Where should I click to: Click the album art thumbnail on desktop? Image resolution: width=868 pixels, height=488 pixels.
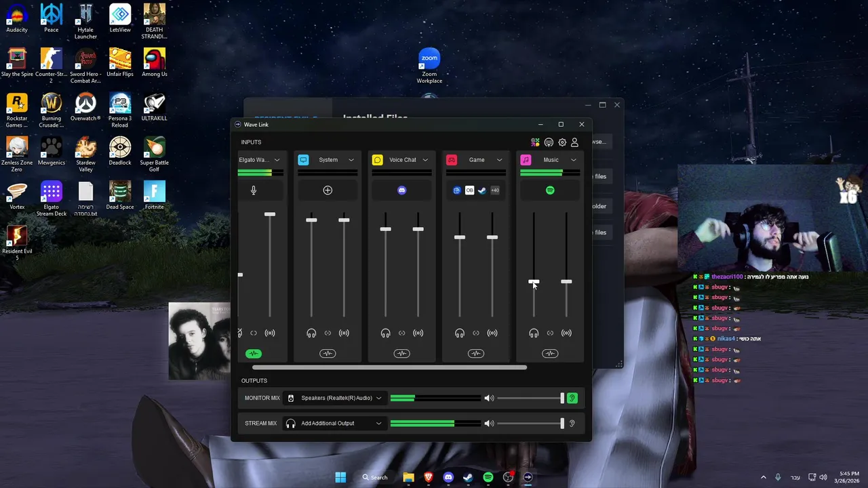point(199,341)
